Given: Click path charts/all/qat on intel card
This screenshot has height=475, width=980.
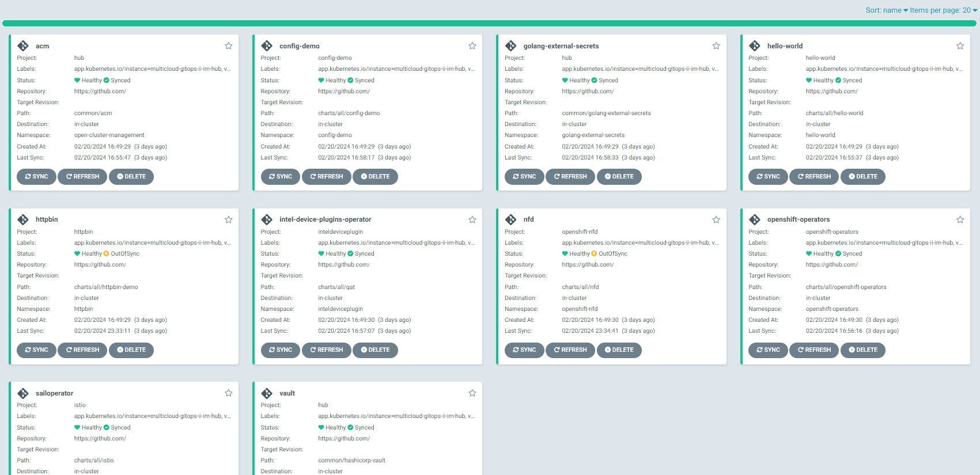Looking at the screenshot, I should [x=336, y=287].
